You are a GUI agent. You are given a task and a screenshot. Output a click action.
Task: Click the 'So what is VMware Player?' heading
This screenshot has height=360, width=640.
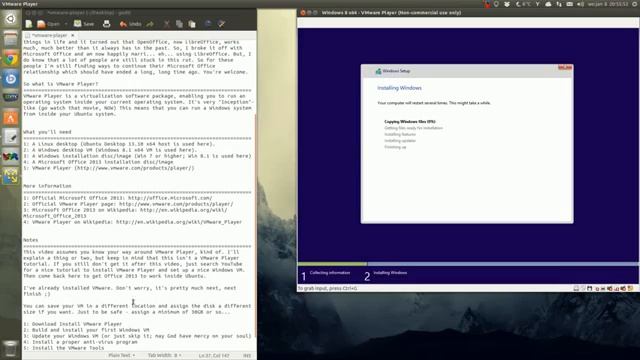tap(61, 84)
